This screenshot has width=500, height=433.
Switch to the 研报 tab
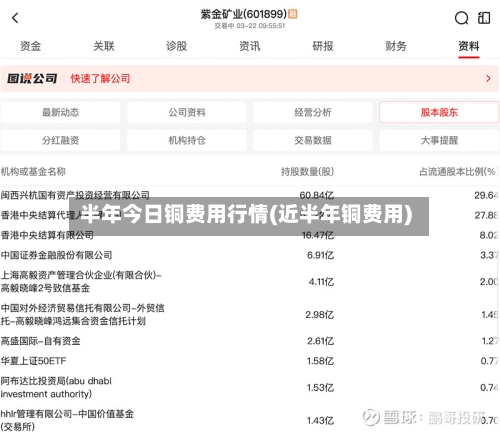click(x=323, y=46)
